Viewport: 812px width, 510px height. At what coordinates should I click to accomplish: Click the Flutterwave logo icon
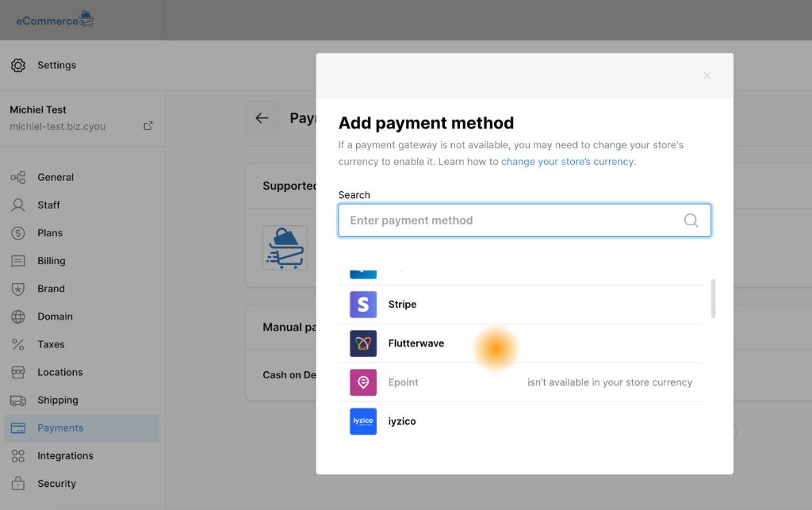tap(363, 343)
